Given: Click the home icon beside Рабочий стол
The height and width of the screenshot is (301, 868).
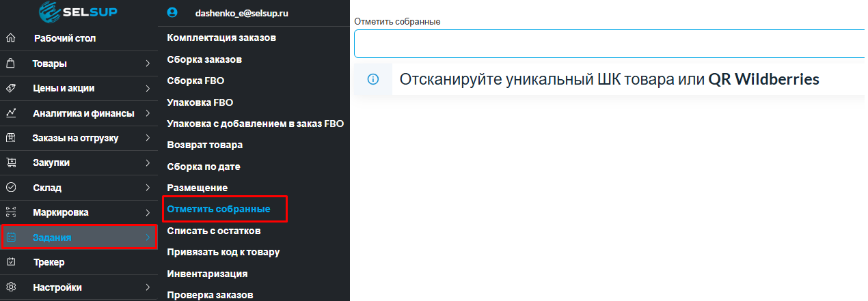Looking at the screenshot, I should pos(10,38).
